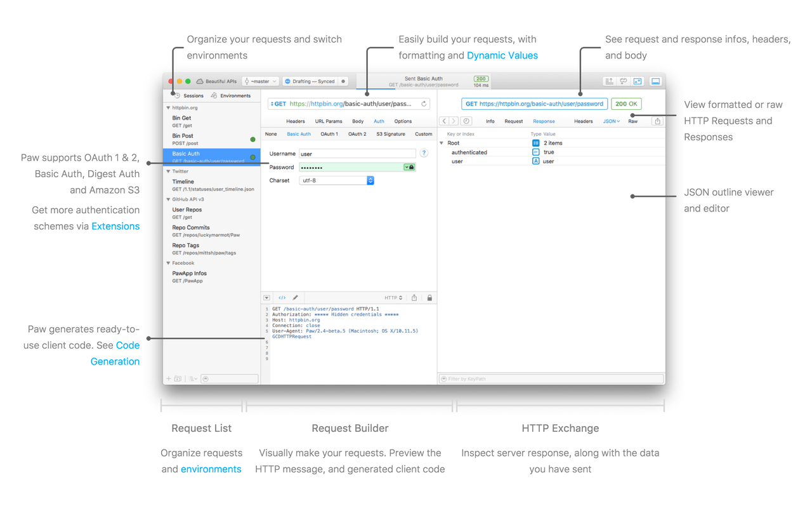This screenshot has width=812, height=508.
Task: Click the Sessions clock icon
Action: click(x=178, y=96)
